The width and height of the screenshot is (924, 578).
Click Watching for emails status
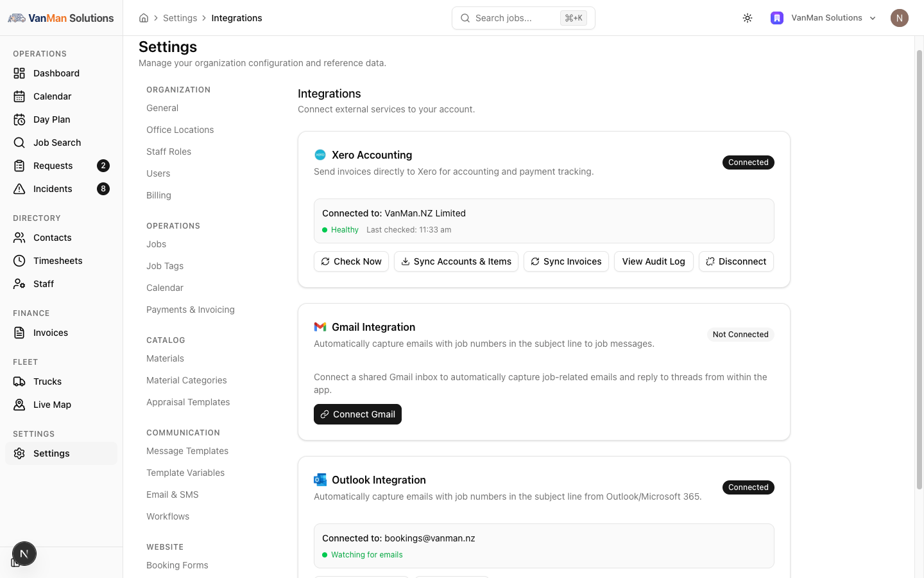coord(367,555)
